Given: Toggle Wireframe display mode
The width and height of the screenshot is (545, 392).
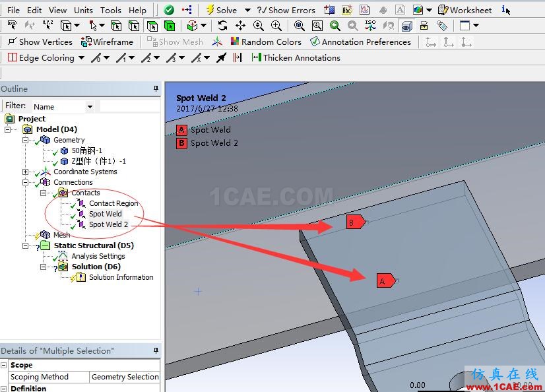Looking at the screenshot, I should [107, 42].
